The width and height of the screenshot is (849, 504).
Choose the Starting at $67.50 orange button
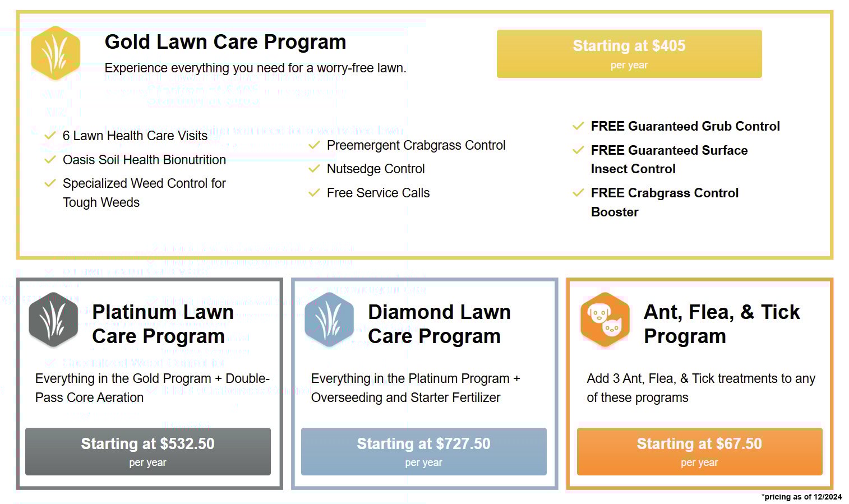tap(699, 451)
